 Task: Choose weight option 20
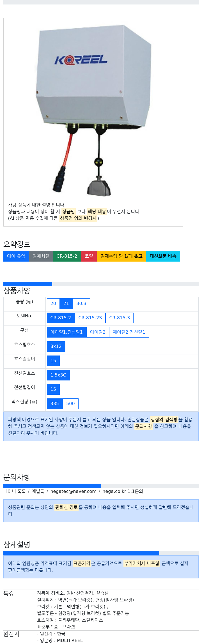point(53,304)
